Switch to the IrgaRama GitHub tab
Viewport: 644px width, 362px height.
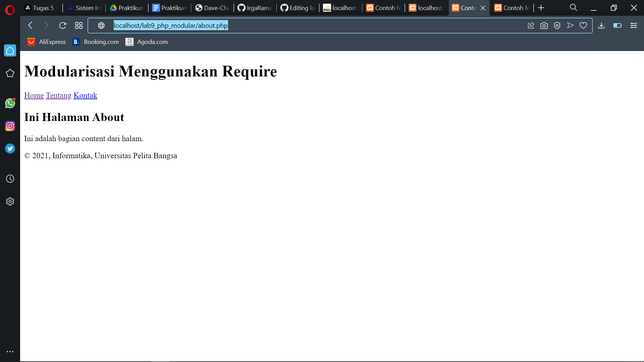coord(255,8)
